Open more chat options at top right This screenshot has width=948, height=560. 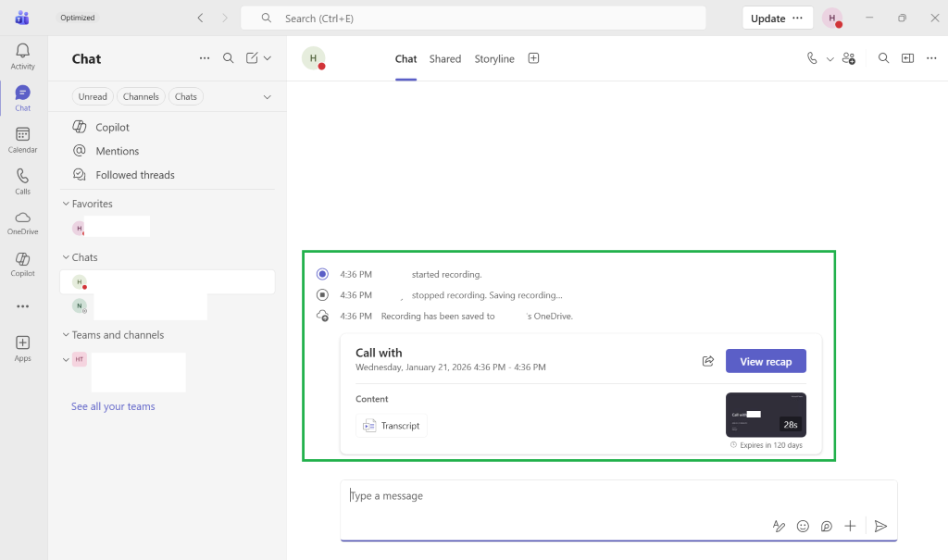[931, 58]
